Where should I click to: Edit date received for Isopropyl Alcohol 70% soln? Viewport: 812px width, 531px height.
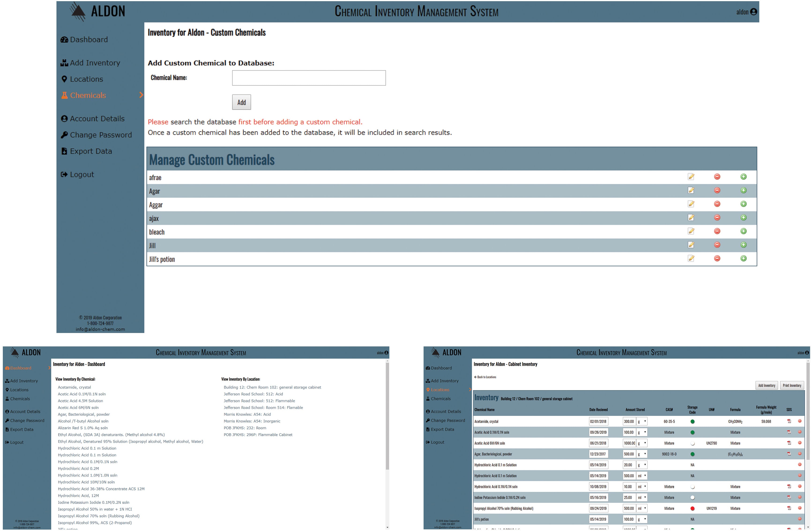tap(598, 509)
